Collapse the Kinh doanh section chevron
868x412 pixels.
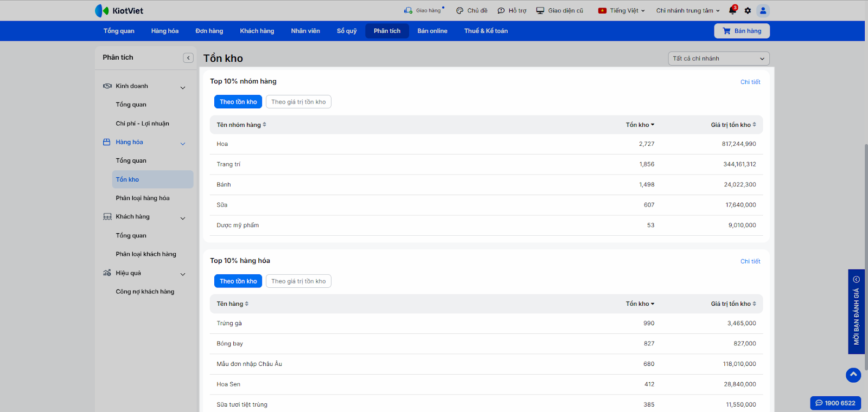183,87
